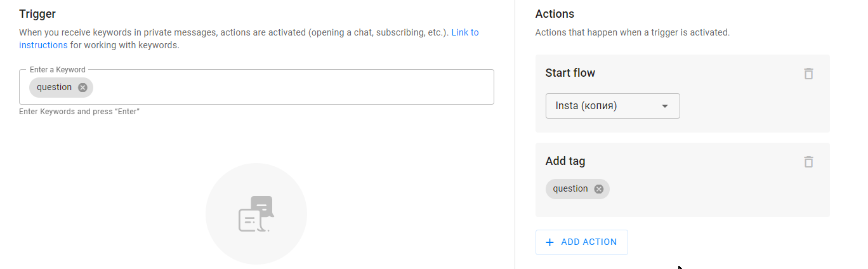
Task: Select the question chip under Add tag
Action: [x=577, y=189]
